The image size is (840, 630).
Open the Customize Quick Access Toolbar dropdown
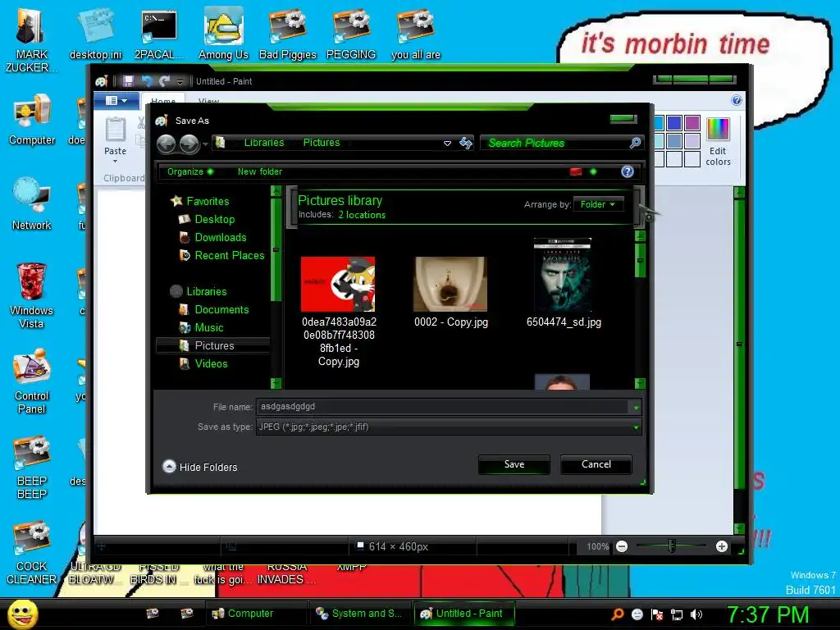[x=180, y=81]
